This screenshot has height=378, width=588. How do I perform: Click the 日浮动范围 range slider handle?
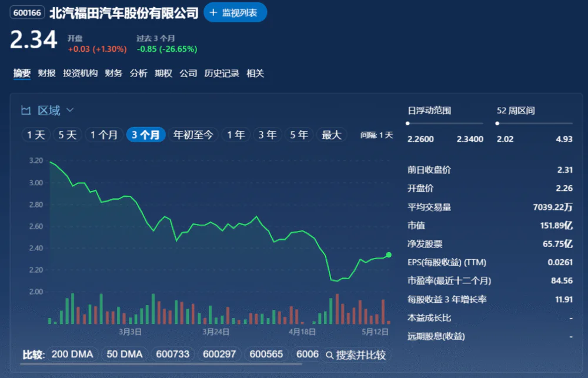[x=408, y=123]
